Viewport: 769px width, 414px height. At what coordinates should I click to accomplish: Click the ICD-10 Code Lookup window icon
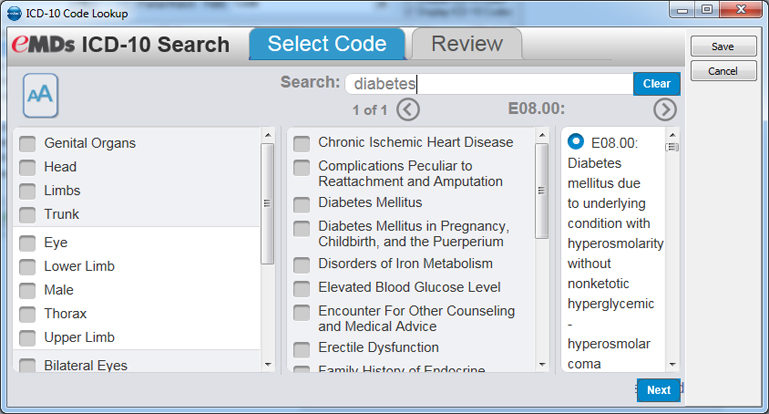pyautogui.click(x=15, y=13)
